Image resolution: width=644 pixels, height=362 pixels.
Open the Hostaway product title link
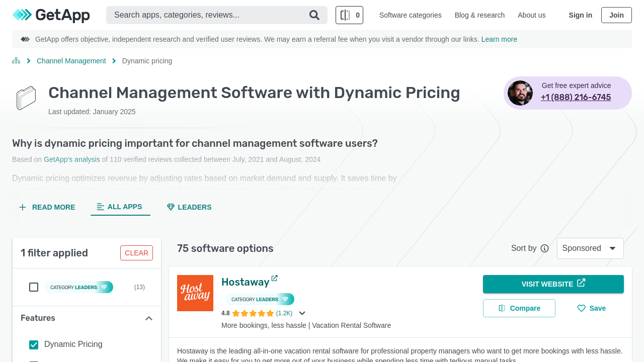click(246, 282)
